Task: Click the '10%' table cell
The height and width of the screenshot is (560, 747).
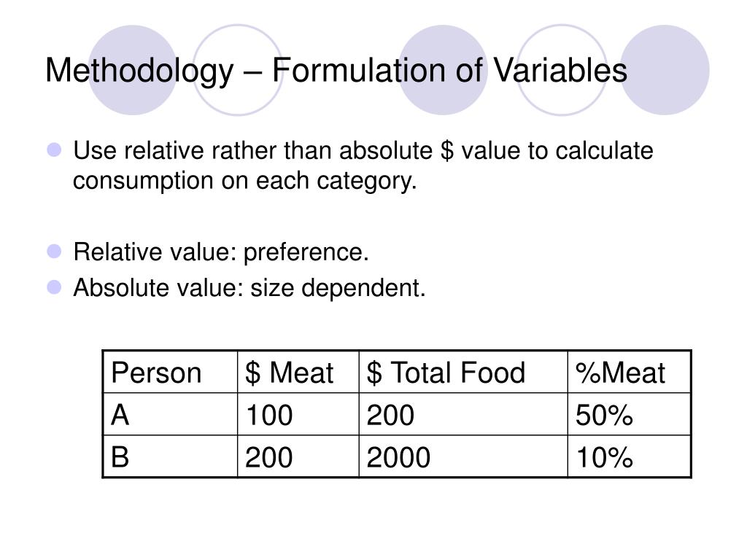Action: click(x=629, y=456)
